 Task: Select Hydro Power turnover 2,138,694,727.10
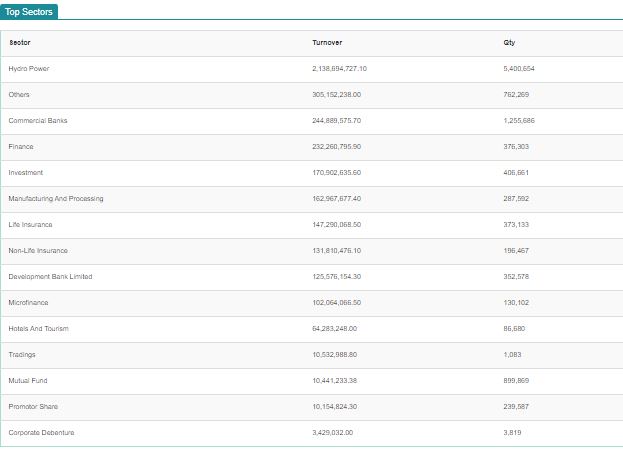click(339, 68)
